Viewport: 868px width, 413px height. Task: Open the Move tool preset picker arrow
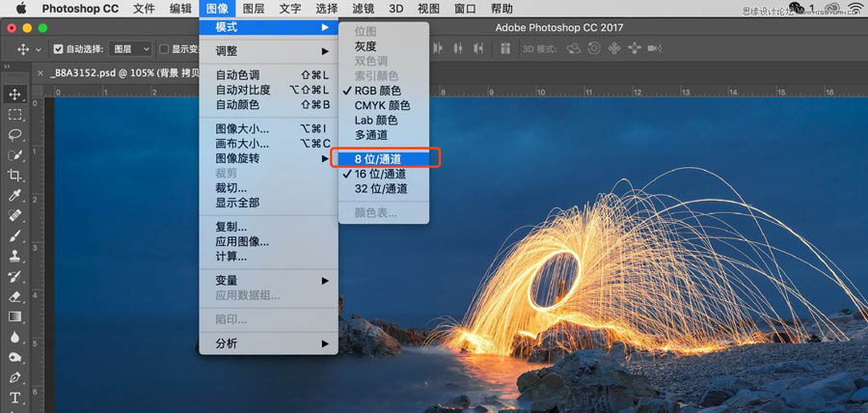39,49
